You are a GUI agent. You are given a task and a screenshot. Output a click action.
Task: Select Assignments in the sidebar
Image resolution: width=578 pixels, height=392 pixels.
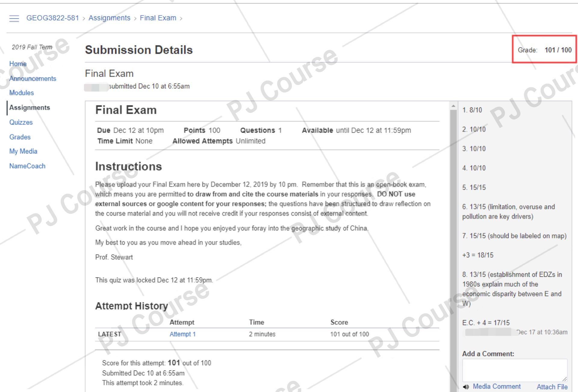tap(30, 108)
